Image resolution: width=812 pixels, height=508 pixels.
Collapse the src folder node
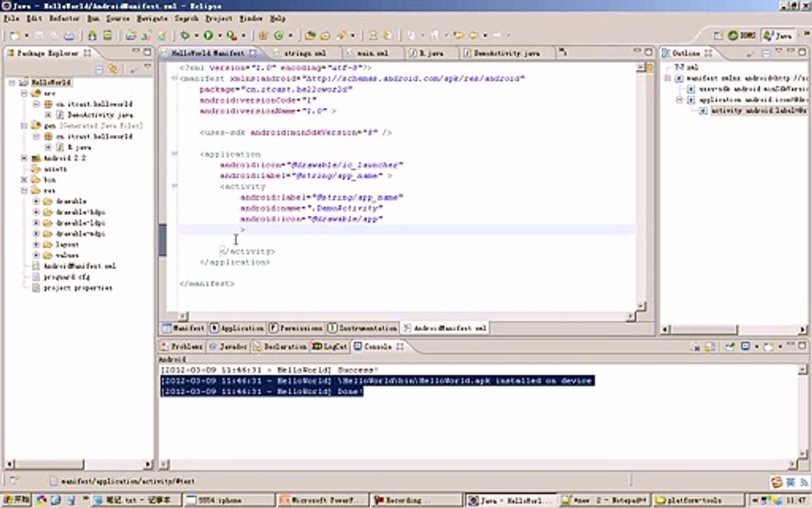tap(24, 93)
